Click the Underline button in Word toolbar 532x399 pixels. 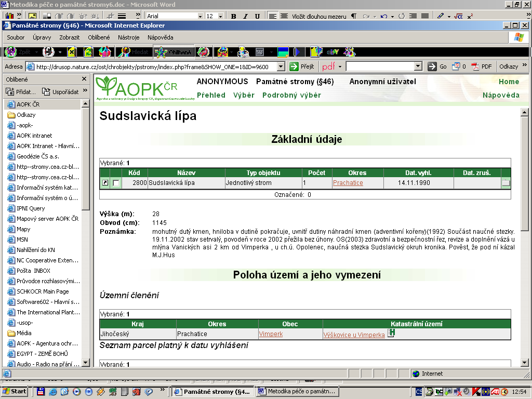[x=257, y=16]
